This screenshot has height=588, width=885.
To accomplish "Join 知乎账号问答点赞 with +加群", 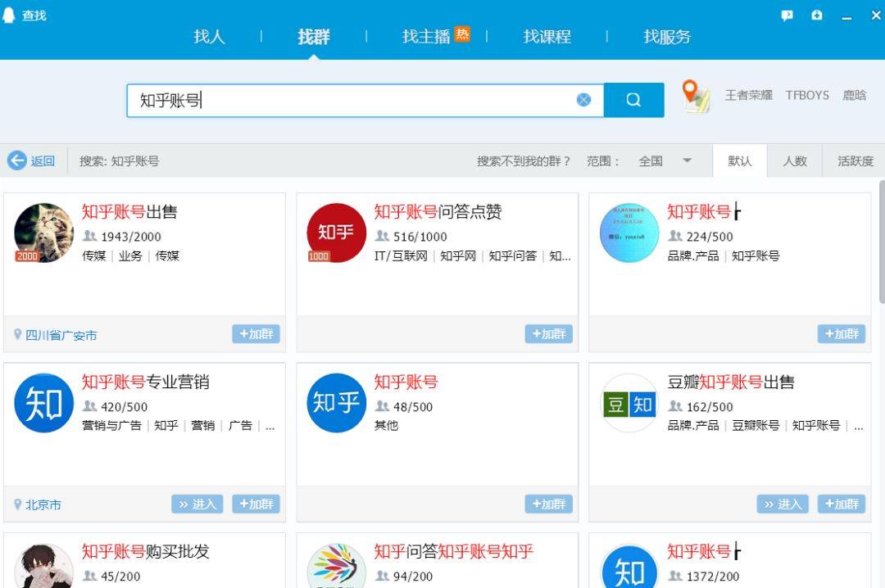I will (548, 334).
